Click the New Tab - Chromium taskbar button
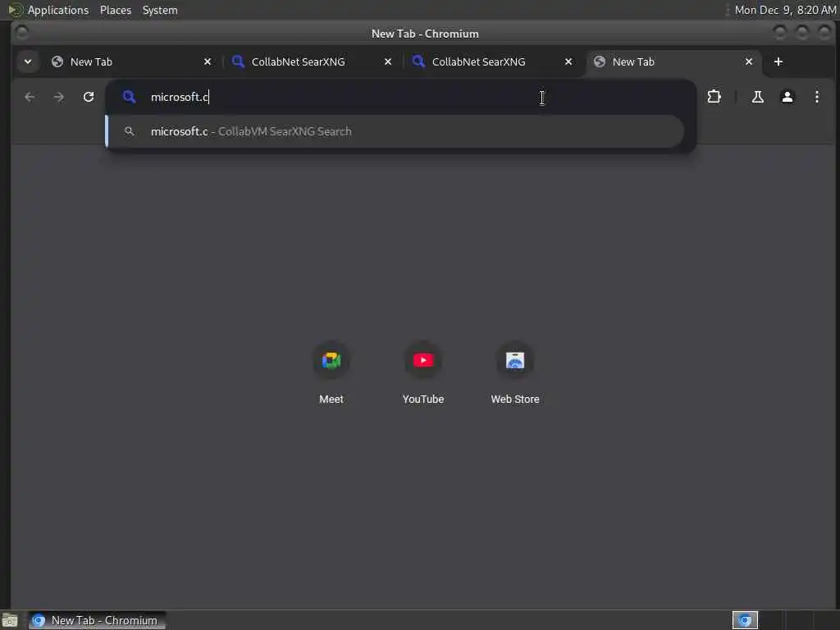This screenshot has width=840, height=630. [97, 620]
